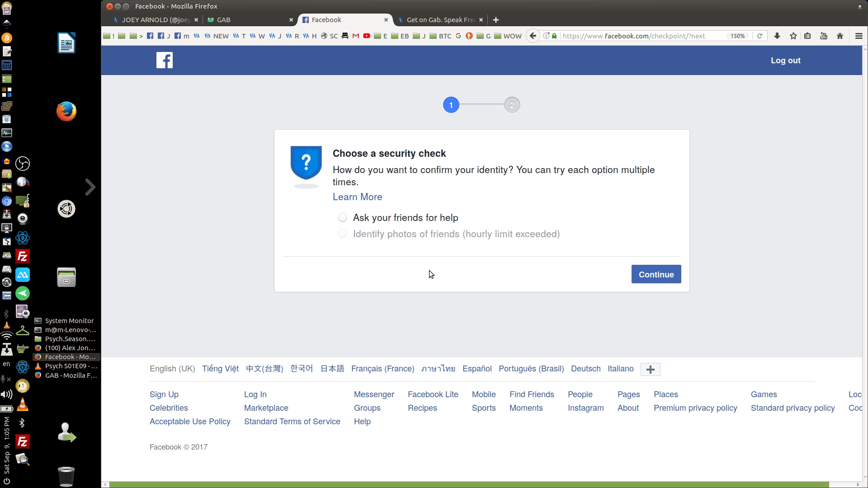The width and height of the screenshot is (868, 488).
Task: Expand the EB bookmarks folder
Action: [400, 36]
